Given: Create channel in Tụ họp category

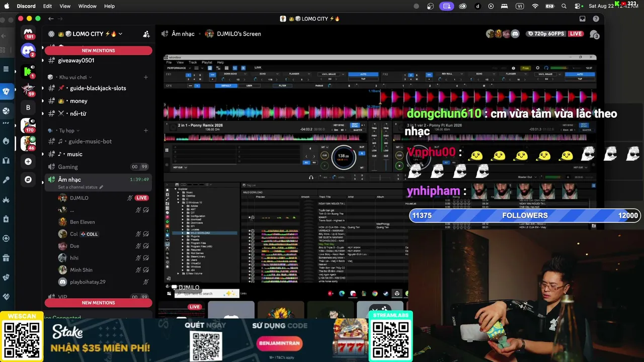Looking at the screenshot, I should pos(146,131).
